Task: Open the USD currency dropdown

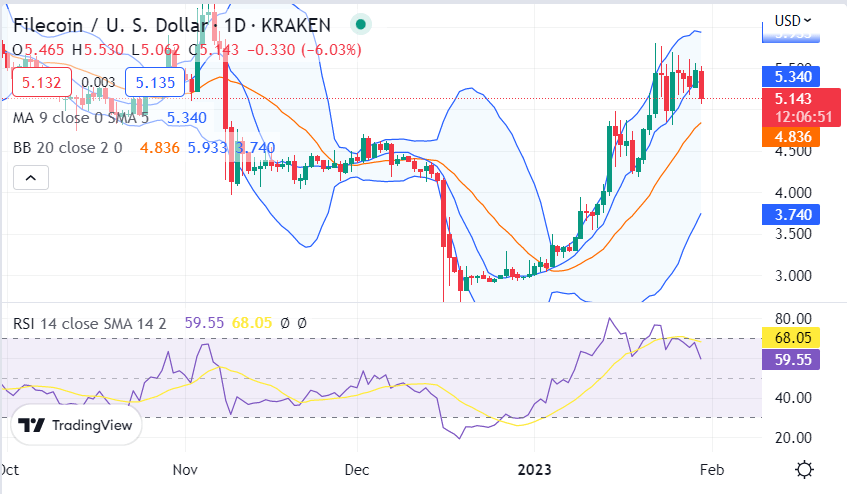Action: pyautogui.click(x=792, y=21)
